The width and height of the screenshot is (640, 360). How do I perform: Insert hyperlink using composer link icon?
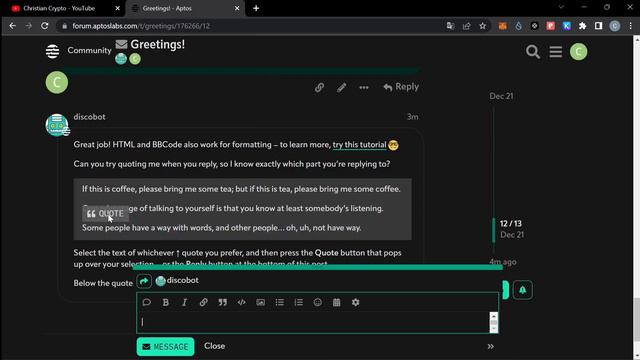(203, 302)
